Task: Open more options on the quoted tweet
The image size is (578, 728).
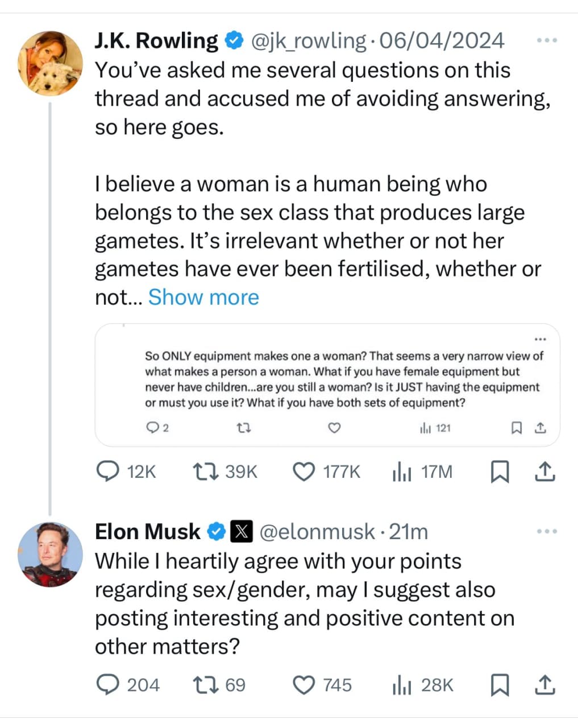Action: tap(540, 340)
